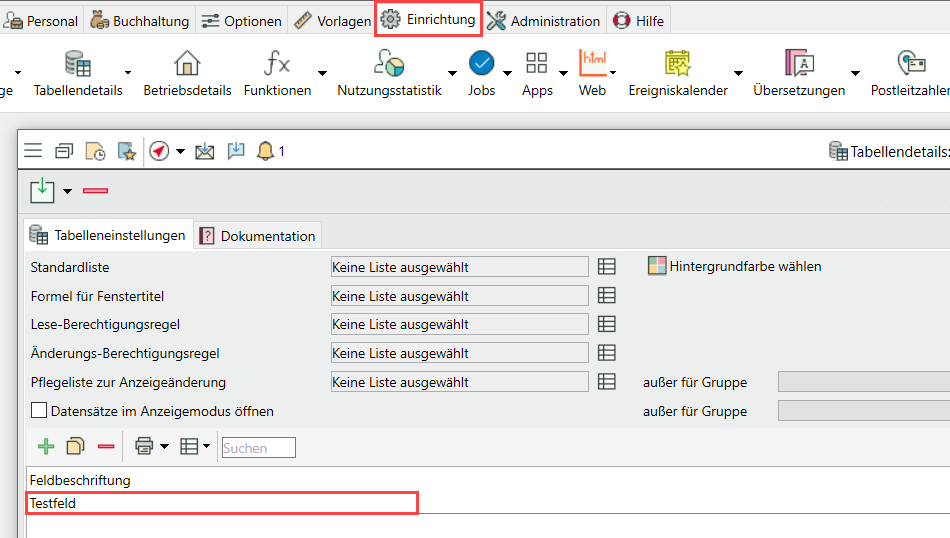Viewport: 950px width, 538px height.
Task: Click the notification bell icon
Action: pyautogui.click(x=265, y=151)
